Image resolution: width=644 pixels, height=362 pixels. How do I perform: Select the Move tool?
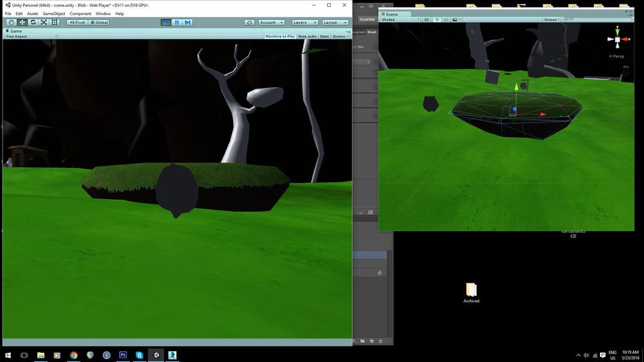(22, 23)
